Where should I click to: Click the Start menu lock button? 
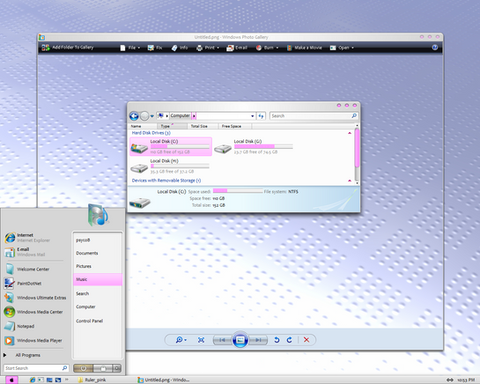point(103,368)
